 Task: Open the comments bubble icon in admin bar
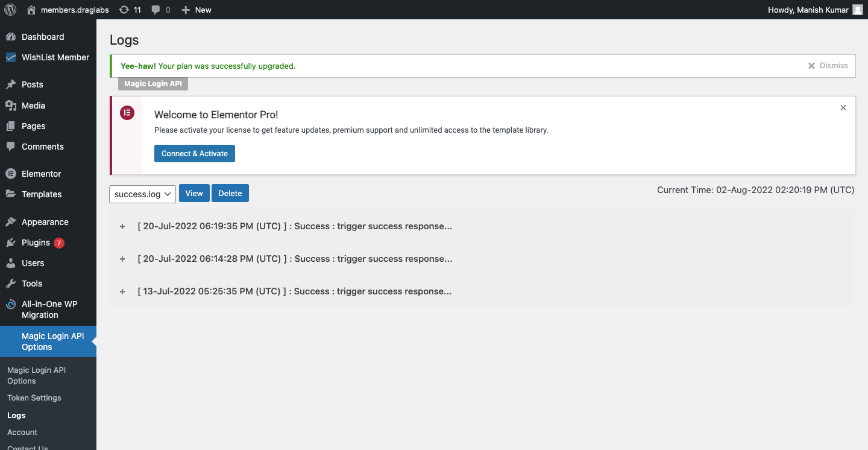(x=156, y=10)
